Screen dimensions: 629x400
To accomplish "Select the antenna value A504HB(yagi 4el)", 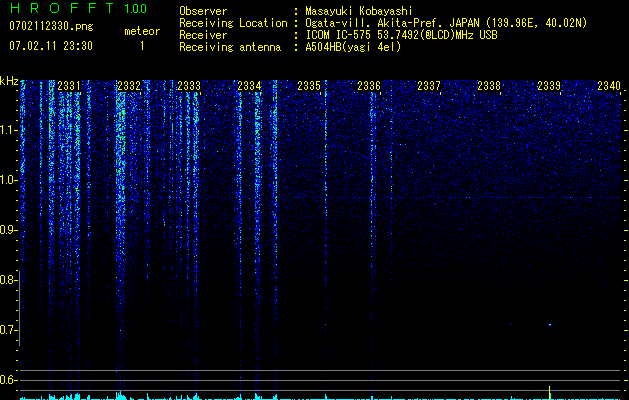I will point(353,47).
